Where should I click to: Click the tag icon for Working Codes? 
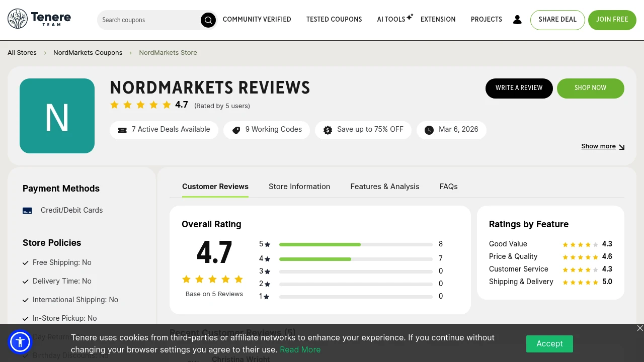coord(236,130)
